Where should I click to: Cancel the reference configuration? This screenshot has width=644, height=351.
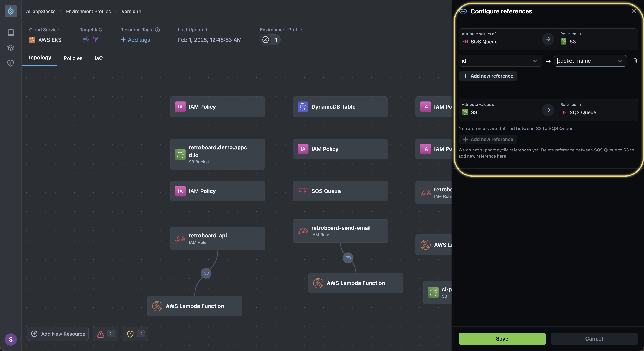tap(594, 338)
